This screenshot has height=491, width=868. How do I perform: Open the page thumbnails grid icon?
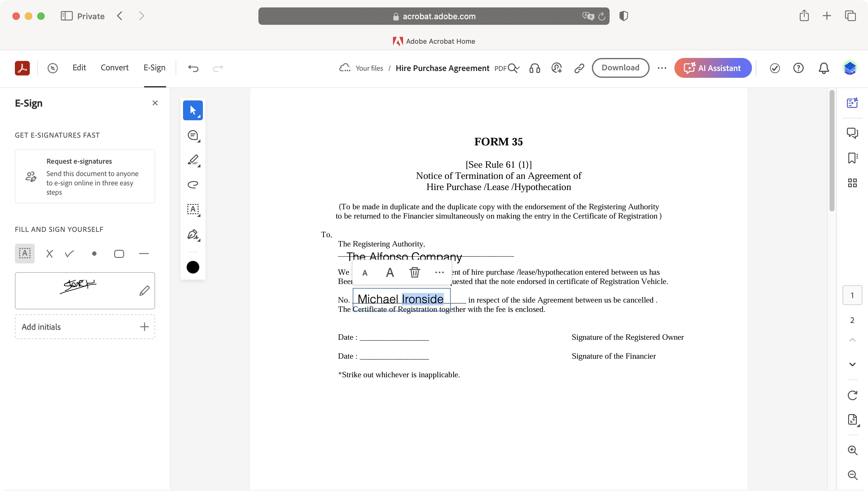tap(852, 183)
